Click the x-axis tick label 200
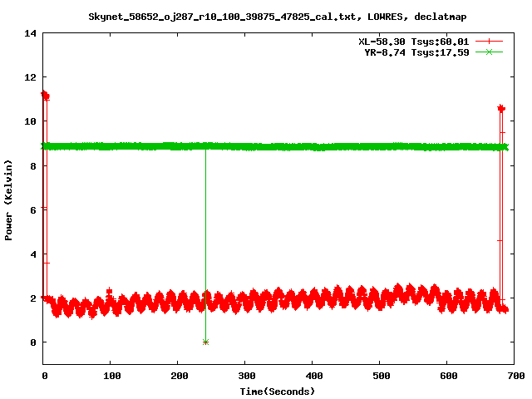The image size is (532, 399). click(x=179, y=376)
